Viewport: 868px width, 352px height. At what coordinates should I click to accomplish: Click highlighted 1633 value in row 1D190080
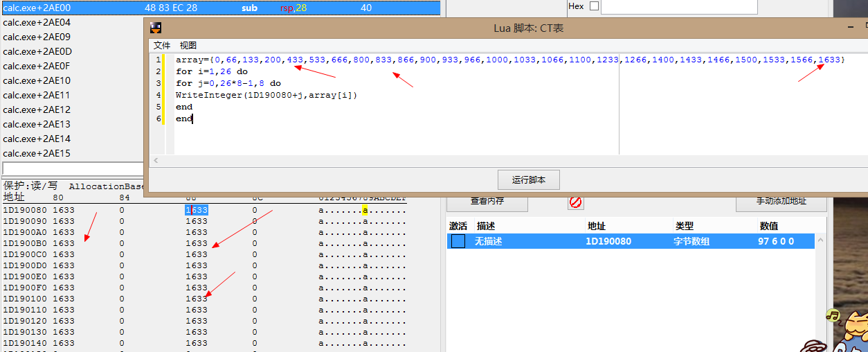pos(196,210)
